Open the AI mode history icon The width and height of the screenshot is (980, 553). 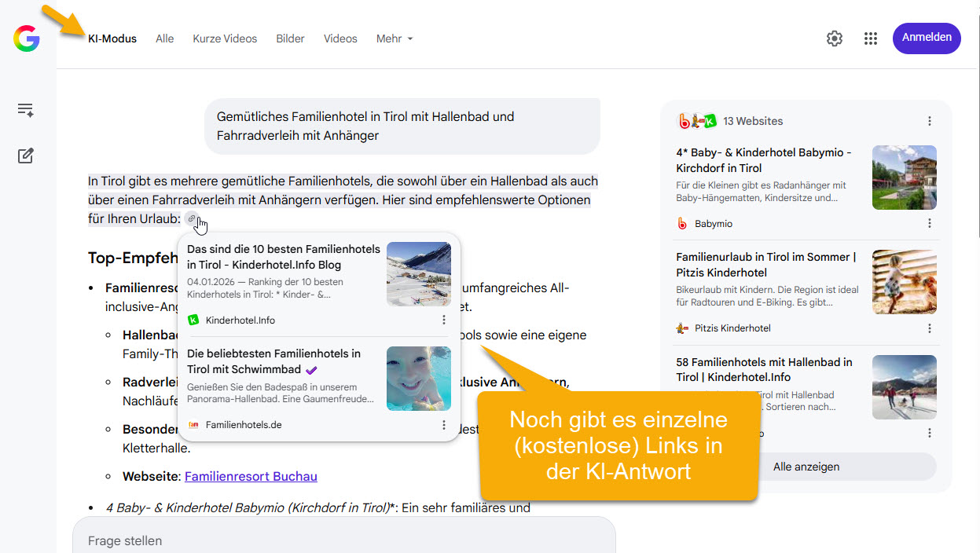(26, 110)
